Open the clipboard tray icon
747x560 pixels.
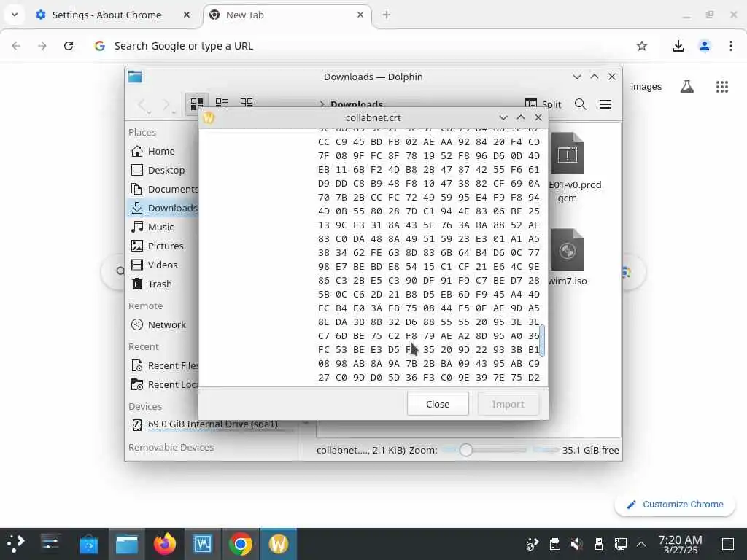click(x=554, y=544)
